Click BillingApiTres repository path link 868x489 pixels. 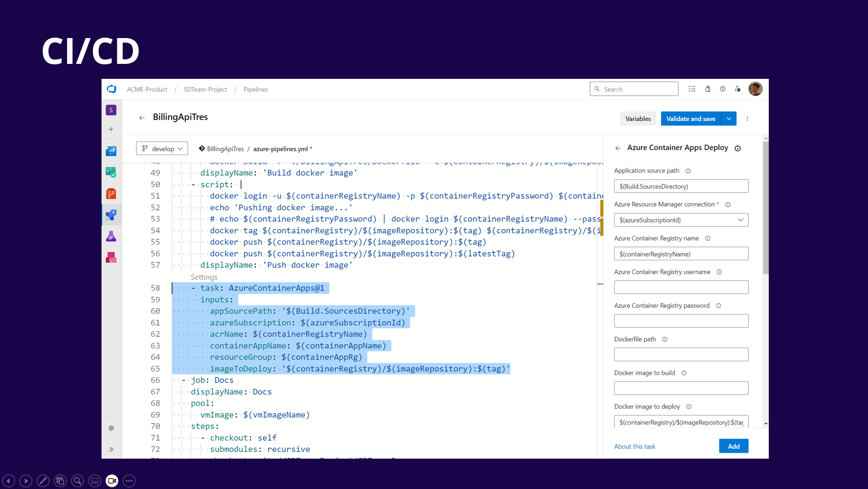tap(225, 149)
